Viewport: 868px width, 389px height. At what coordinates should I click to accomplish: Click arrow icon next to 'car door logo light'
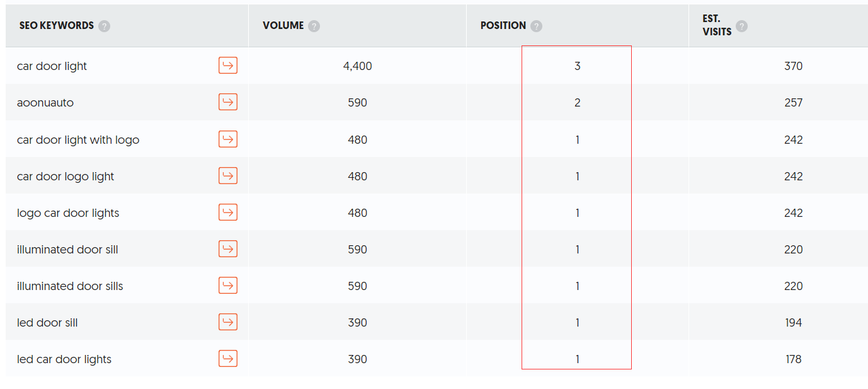pyautogui.click(x=228, y=175)
